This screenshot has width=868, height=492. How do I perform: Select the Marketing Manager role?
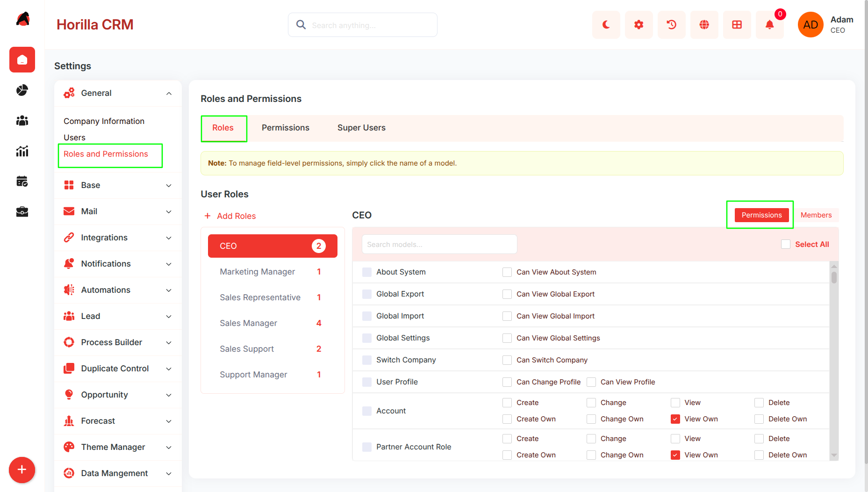pyautogui.click(x=273, y=272)
